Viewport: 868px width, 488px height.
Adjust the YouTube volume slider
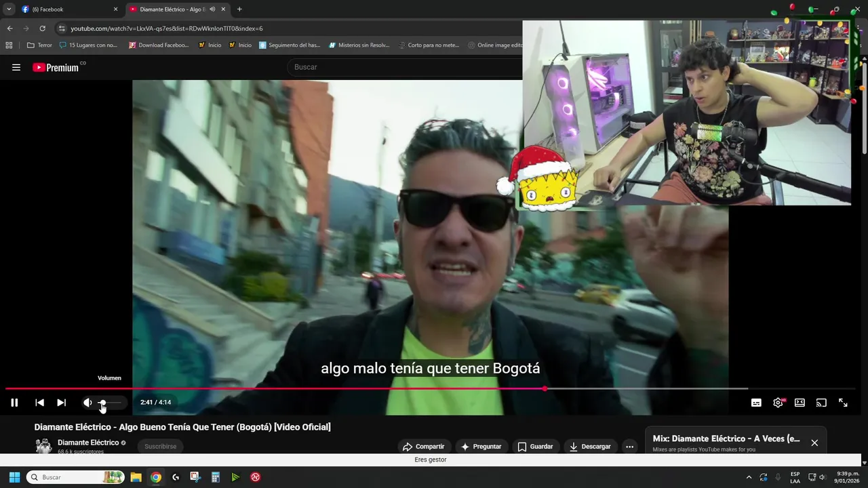[109, 403]
